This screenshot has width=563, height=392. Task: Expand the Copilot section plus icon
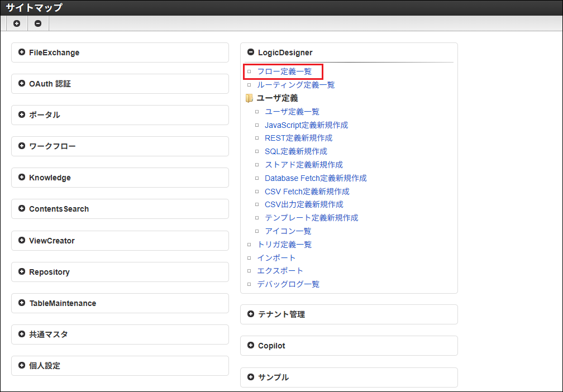[251, 346]
